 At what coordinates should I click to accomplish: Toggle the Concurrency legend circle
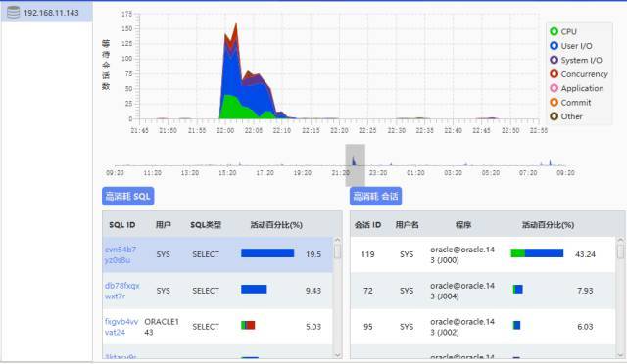(x=554, y=74)
